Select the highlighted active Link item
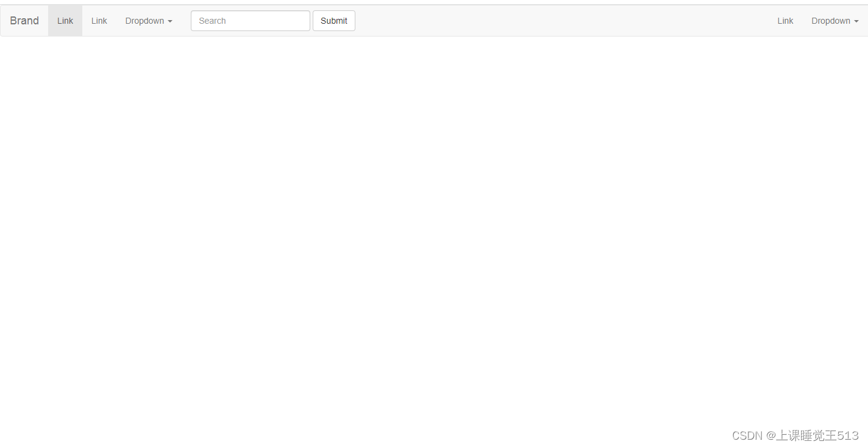This screenshot has height=447, width=868. coord(65,21)
